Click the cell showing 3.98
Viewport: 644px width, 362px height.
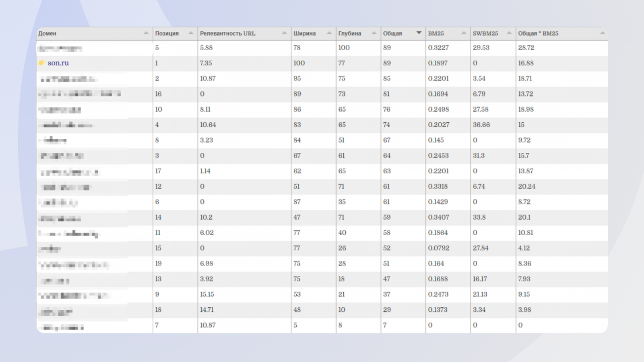[x=524, y=310]
